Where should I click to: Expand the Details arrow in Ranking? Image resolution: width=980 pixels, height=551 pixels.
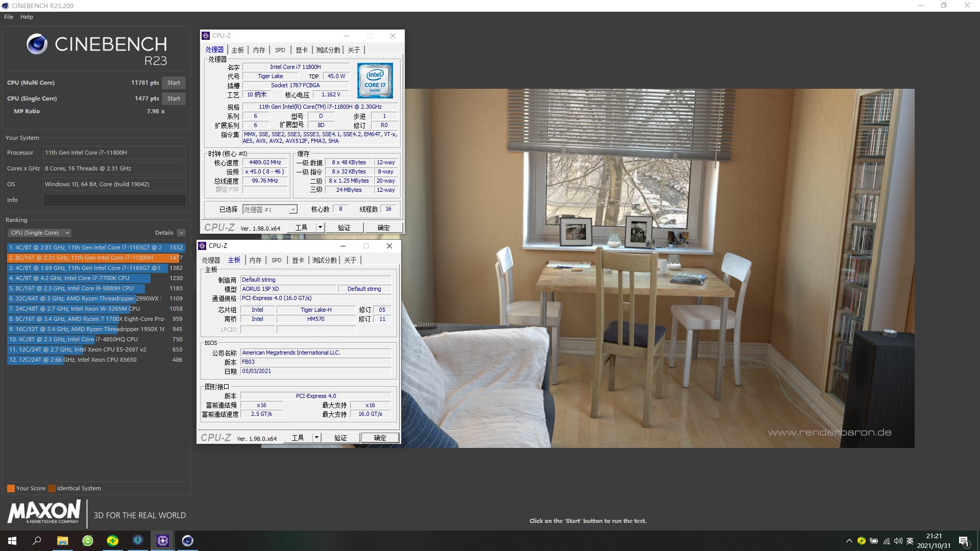[181, 233]
